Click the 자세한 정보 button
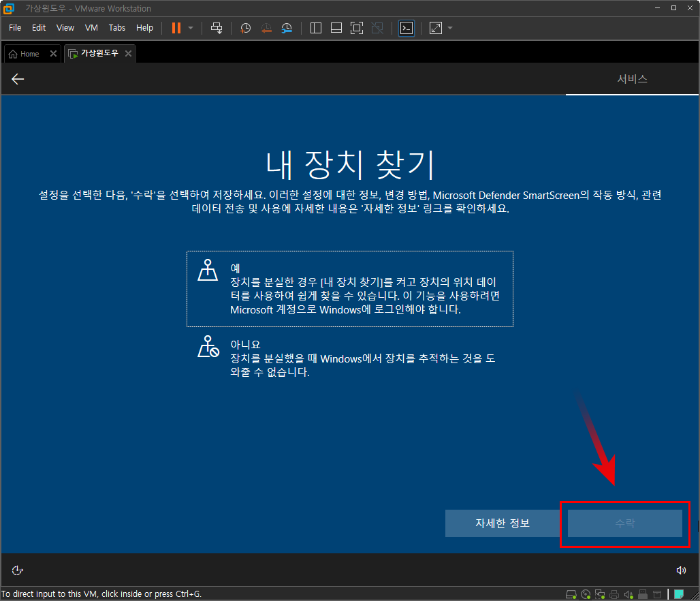 (x=503, y=523)
